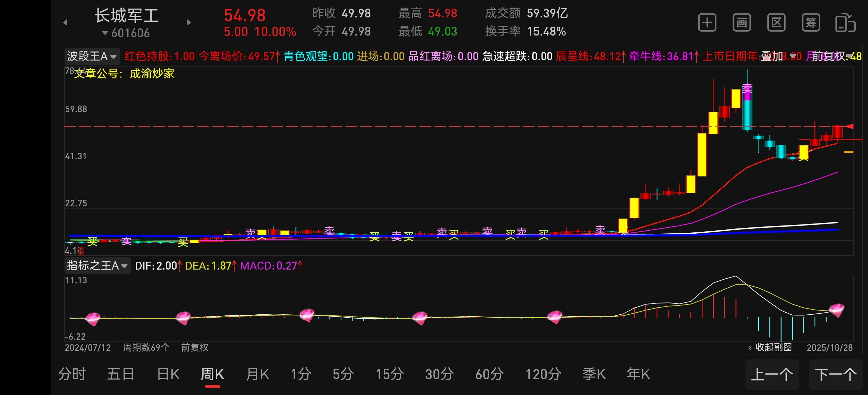Click the interval statistics icon (区)
The height and width of the screenshot is (395, 868).
[x=776, y=23]
